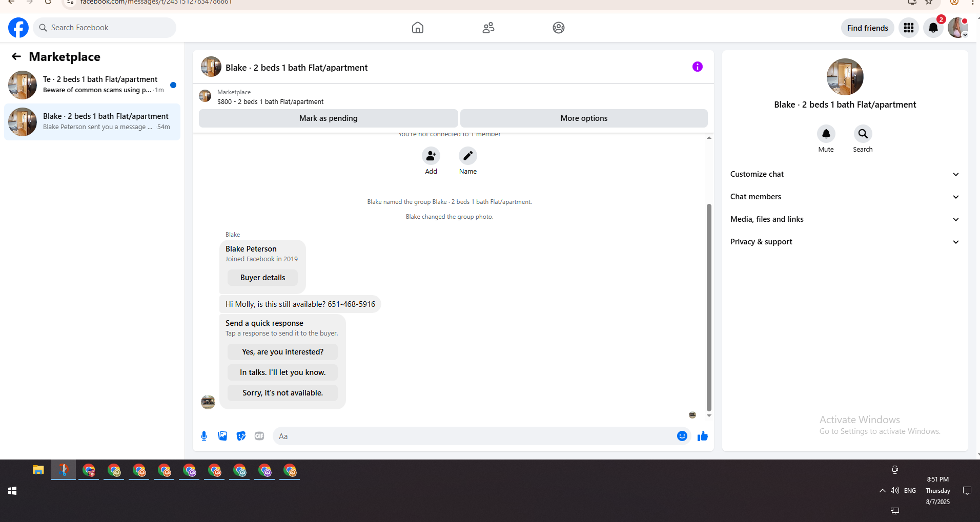
Task: Open File Explorer from the taskbar
Action: 38,470
